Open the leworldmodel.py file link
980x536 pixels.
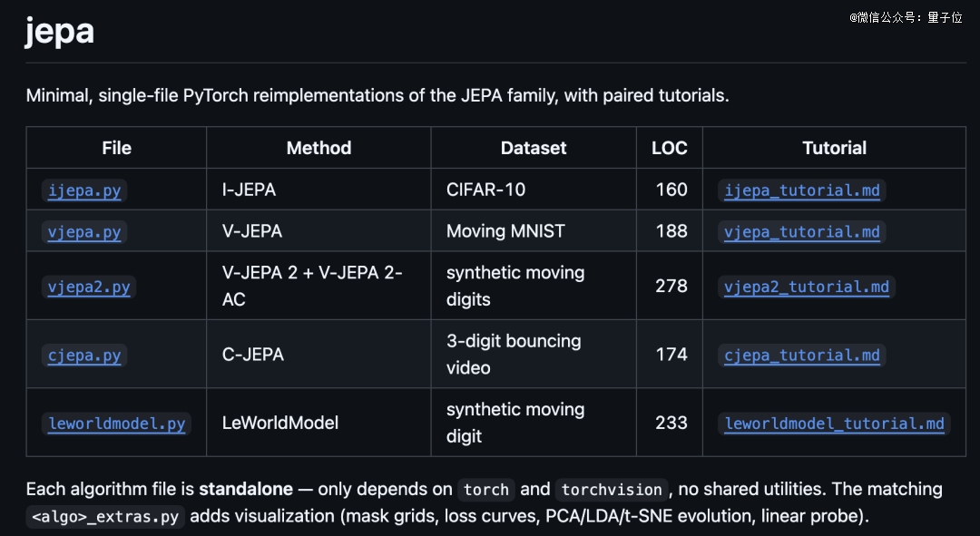click(117, 424)
